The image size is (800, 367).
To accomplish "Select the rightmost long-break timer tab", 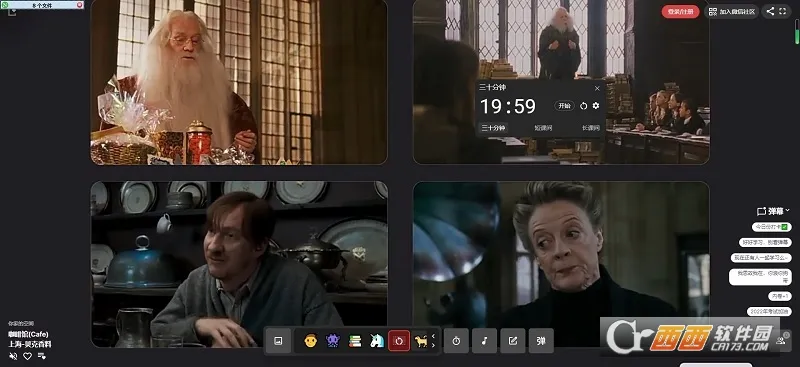I will point(591,128).
